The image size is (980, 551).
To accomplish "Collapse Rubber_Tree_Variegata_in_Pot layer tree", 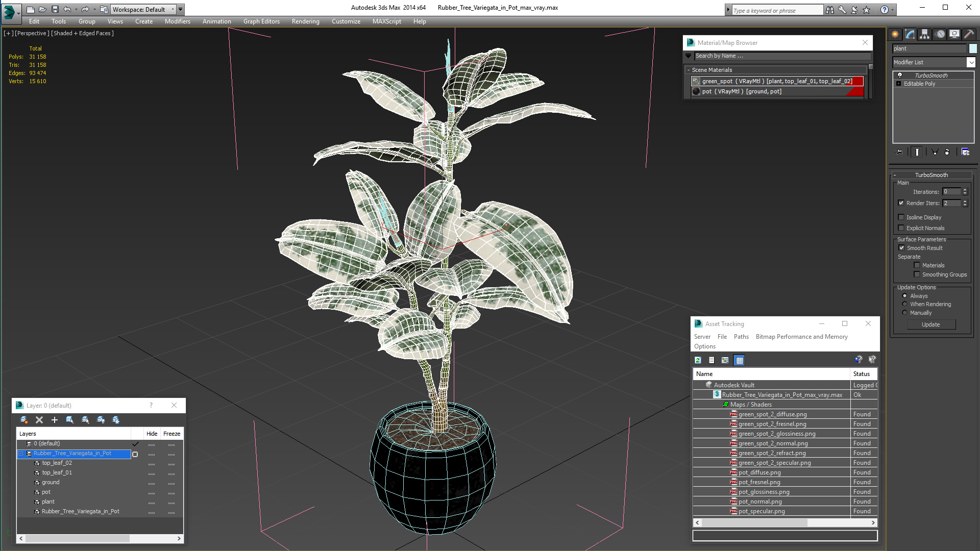I will 21,454.
